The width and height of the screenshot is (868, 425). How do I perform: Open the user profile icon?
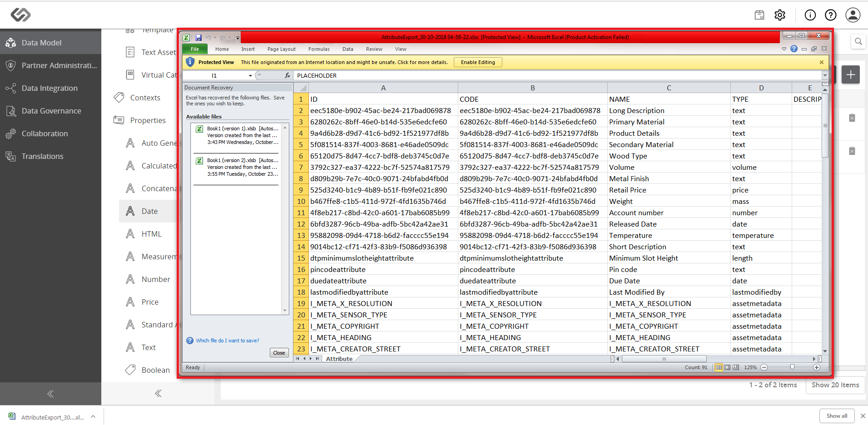coord(853,15)
